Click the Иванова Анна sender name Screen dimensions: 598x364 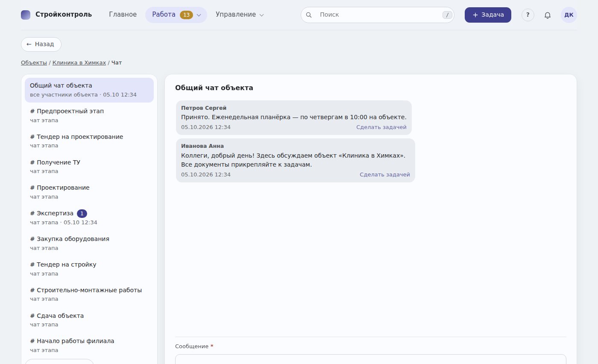pyautogui.click(x=202, y=146)
